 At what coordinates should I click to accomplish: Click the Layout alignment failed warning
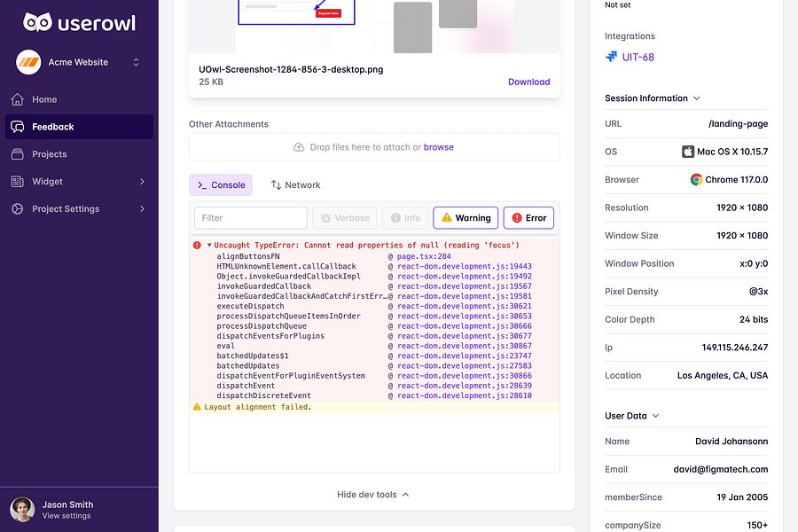(257, 407)
